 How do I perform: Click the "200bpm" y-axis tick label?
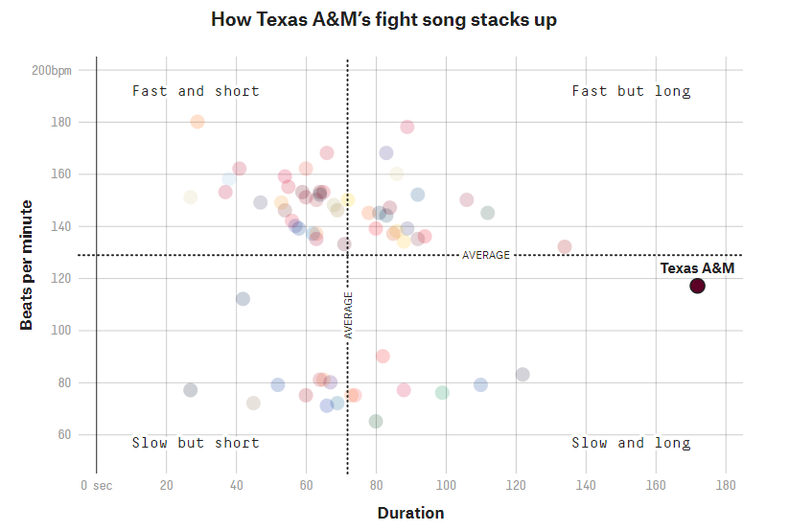[52, 71]
